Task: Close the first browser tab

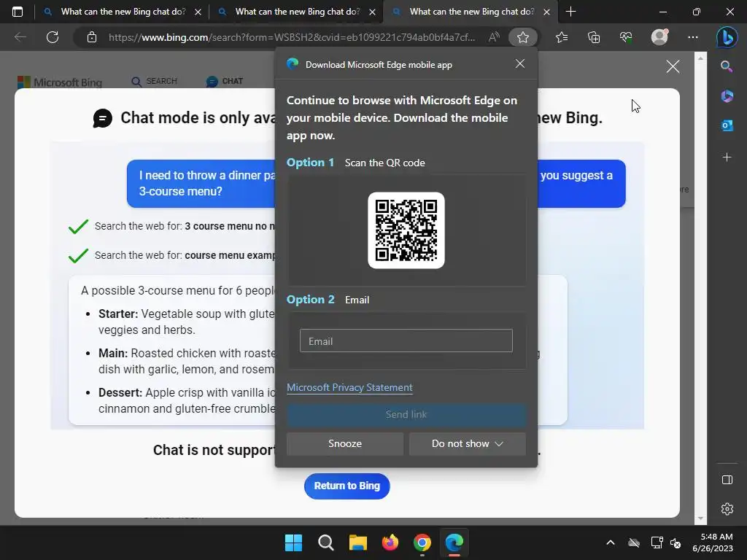Action: coord(198,12)
